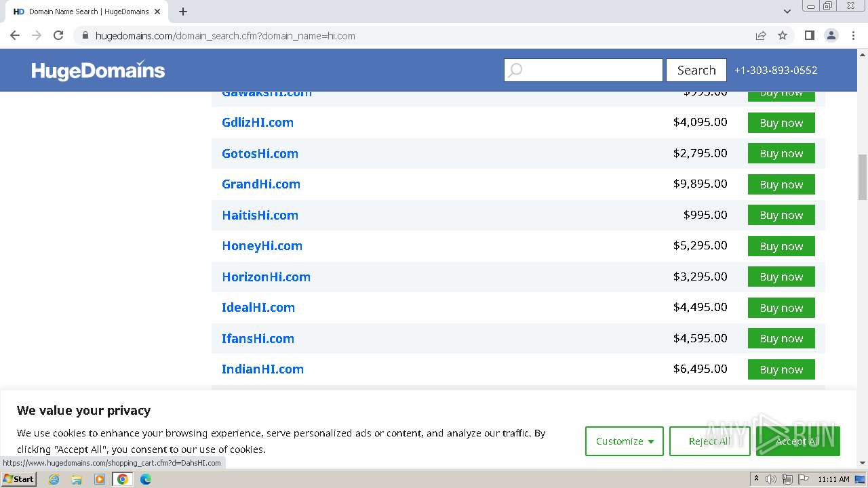Image resolution: width=868 pixels, height=488 pixels.
Task: Launch Internet Explorer from taskbar
Action: (x=54, y=479)
